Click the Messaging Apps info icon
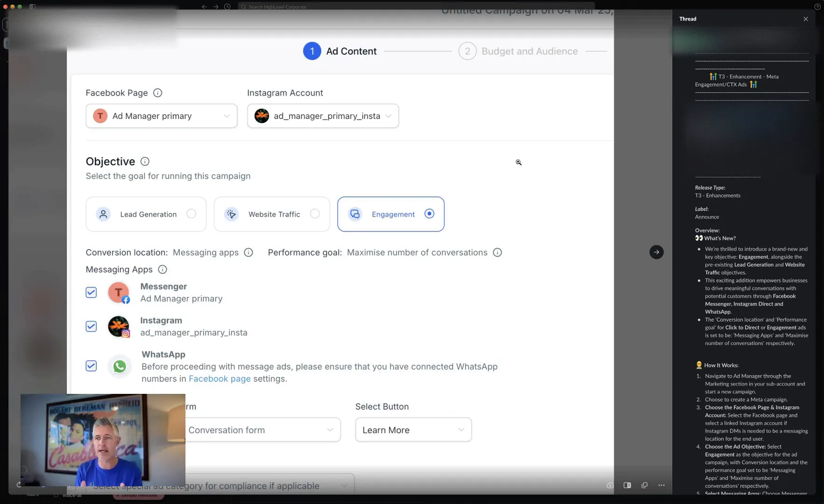The image size is (824, 504). click(163, 269)
